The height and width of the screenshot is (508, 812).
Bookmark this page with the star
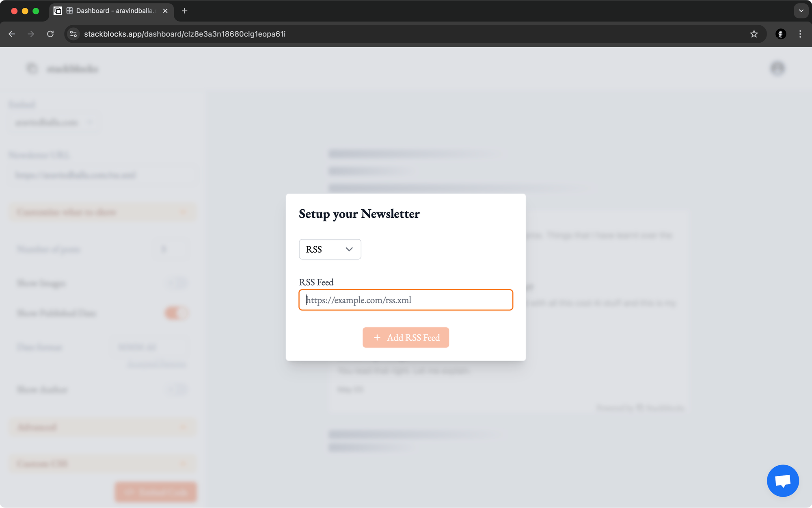tap(754, 34)
